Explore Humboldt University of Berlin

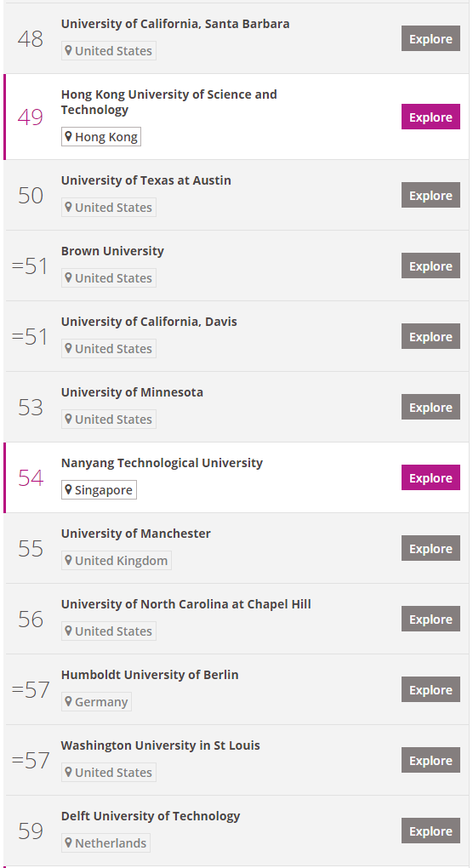[x=430, y=690]
